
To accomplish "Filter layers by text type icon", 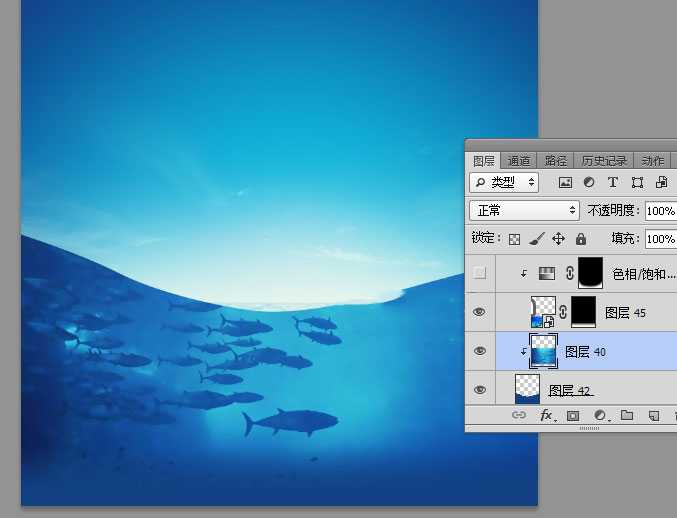I will pos(613,183).
